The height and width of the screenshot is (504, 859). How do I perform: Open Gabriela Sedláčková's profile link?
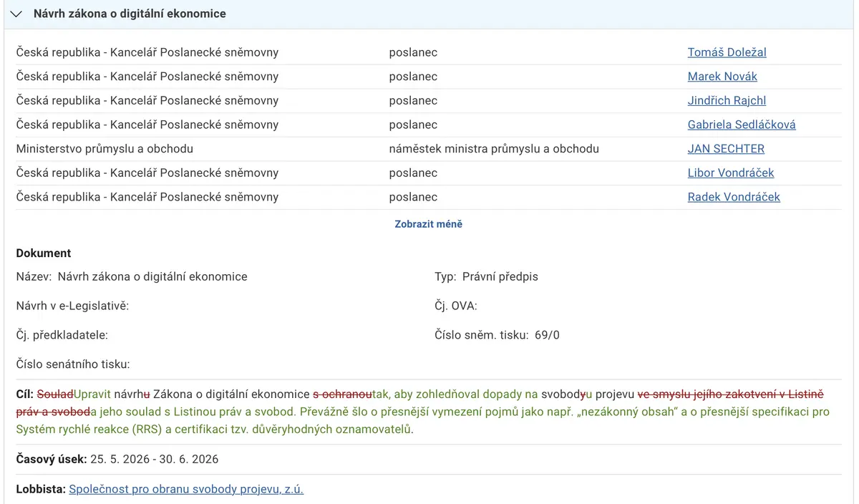click(x=742, y=125)
